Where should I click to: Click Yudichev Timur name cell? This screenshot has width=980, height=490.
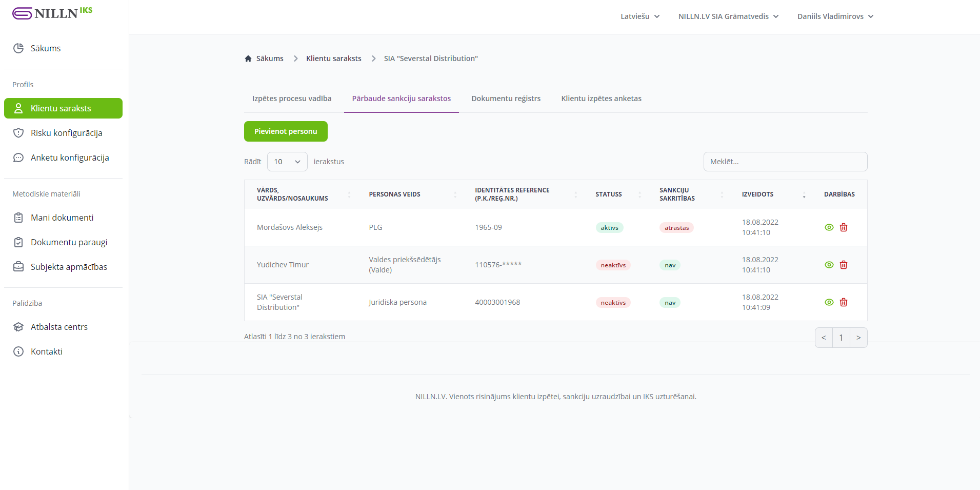coord(283,265)
